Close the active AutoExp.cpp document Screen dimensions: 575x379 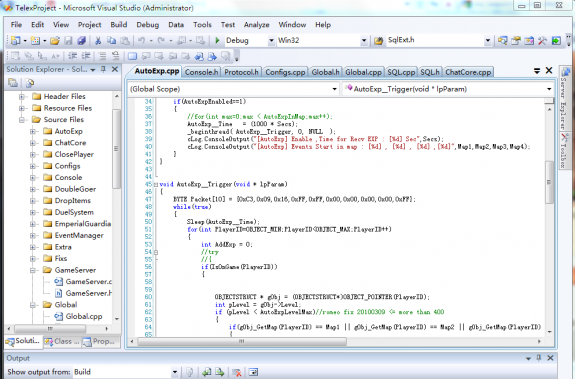click(x=549, y=70)
